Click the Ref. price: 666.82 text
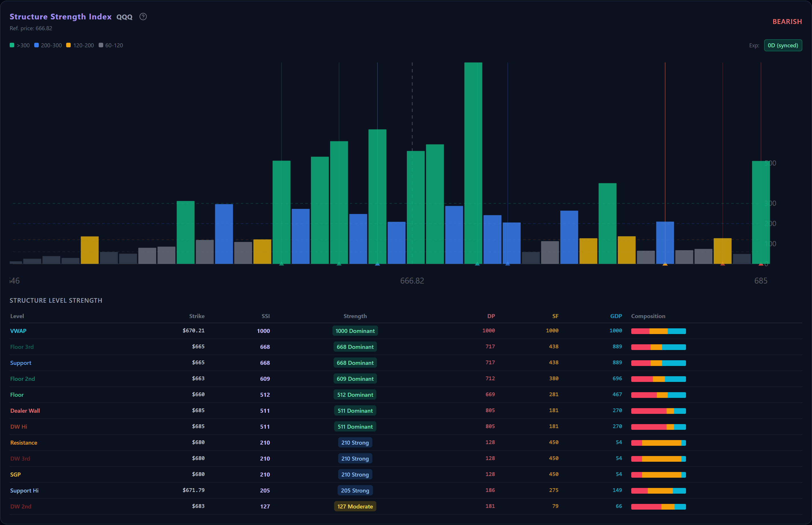This screenshot has width=812, height=525. tap(31, 28)
